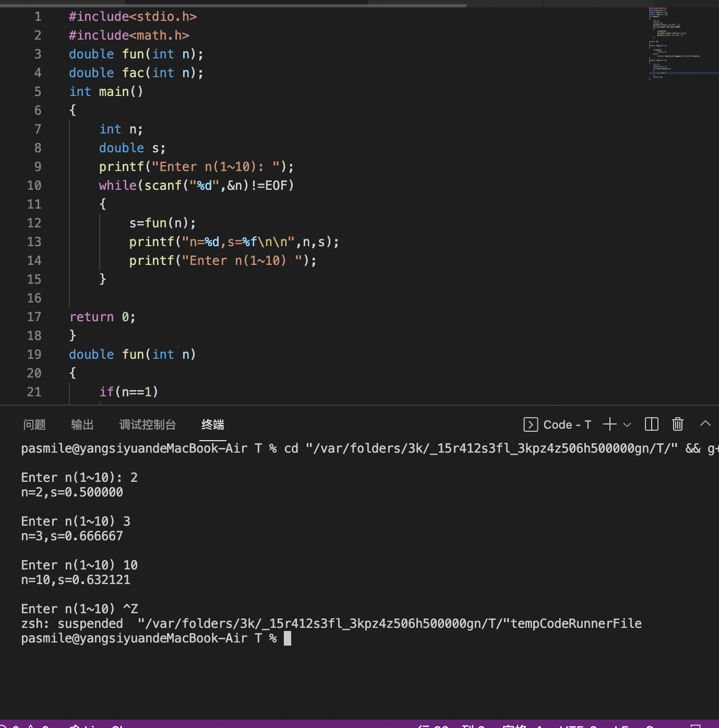The width and height of the screenshot is (719, 728).
Task: Click terminal output "n=2,s=0.500000"
Action: 72,492
